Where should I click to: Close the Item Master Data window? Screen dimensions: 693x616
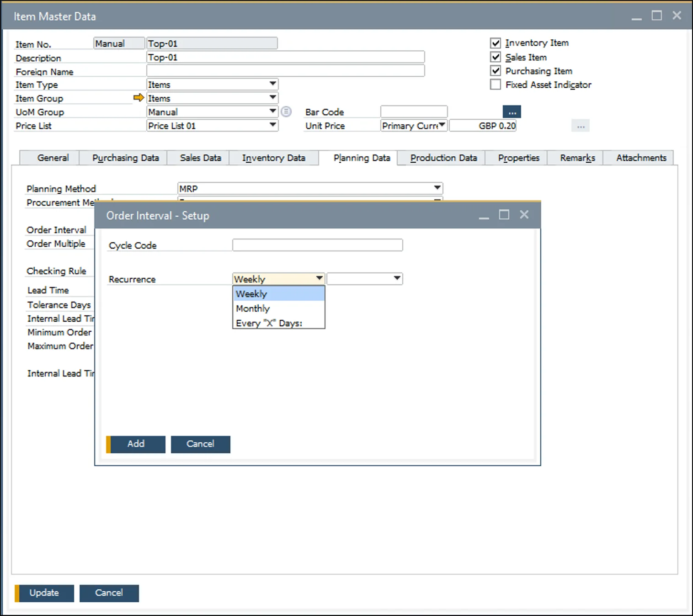click(x=677, y=16)
